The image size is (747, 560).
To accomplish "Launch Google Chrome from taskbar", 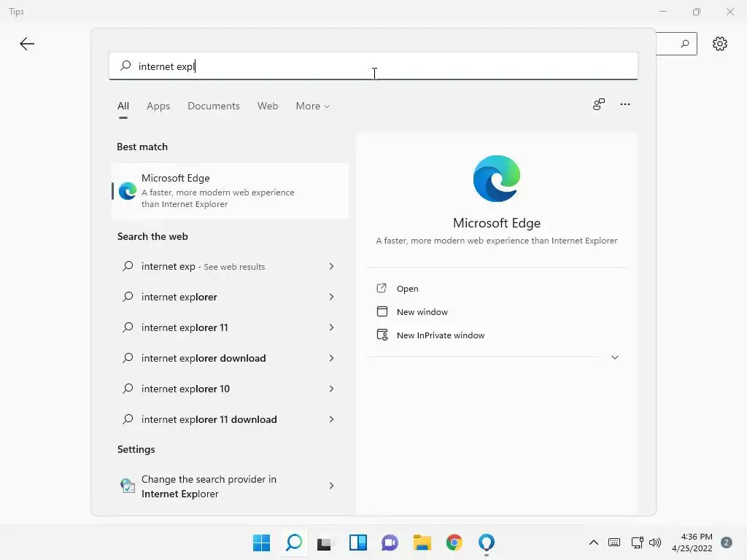I will click(454, 542).
